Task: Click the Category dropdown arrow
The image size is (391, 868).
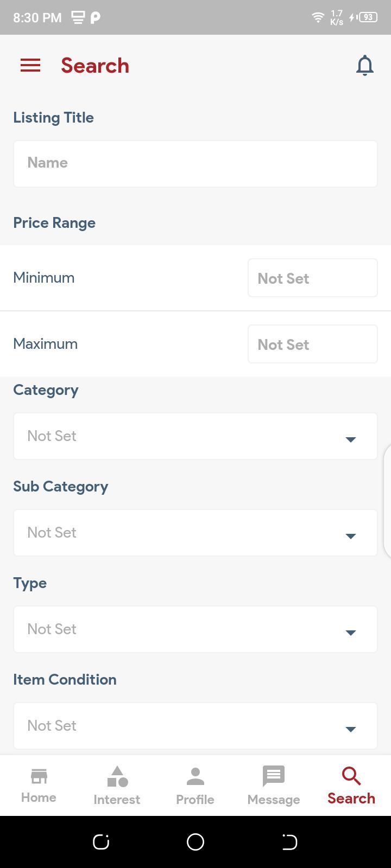Action: (351, 439)
